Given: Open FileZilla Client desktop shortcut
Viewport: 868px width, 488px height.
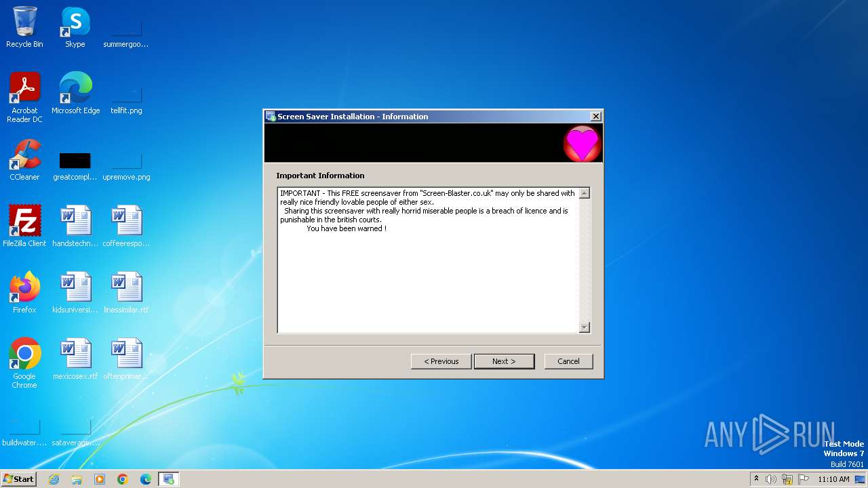Looking at the screenshot, I should tap(24, 226).
